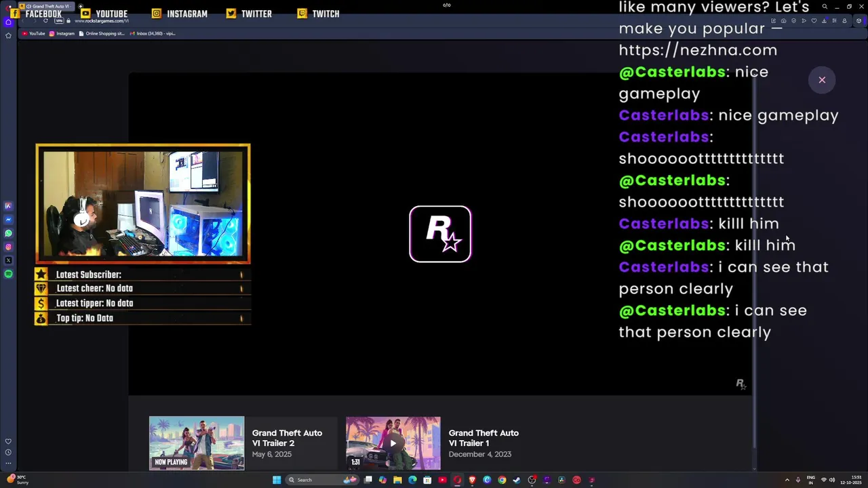Click the Grand Theft Auto VI Trailer 2 title
The height and width of the screenshot is (488, 868).
click(287, 438)
